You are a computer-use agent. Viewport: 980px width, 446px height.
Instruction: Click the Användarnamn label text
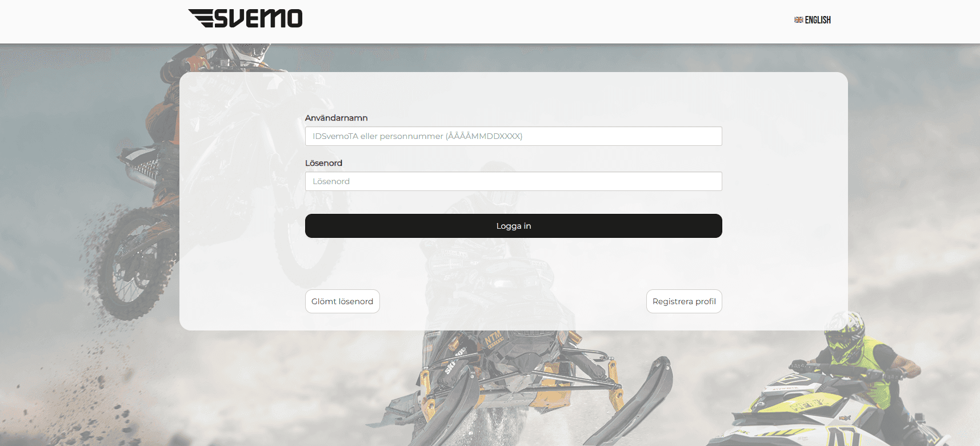click(336, 118)
